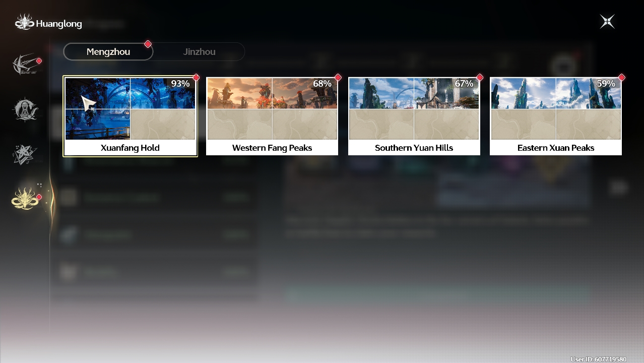
Task: Click the red marker on Western Fang Peaks card
Action: [x=338, y=78]
